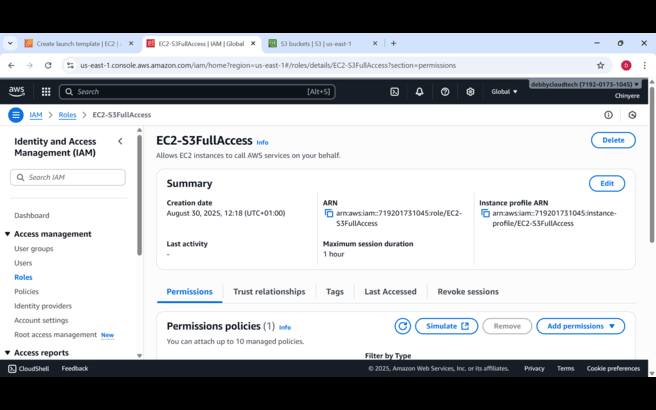Open Dashboard in IAM sidebar
656x410 pixels.
coord(32,215)
